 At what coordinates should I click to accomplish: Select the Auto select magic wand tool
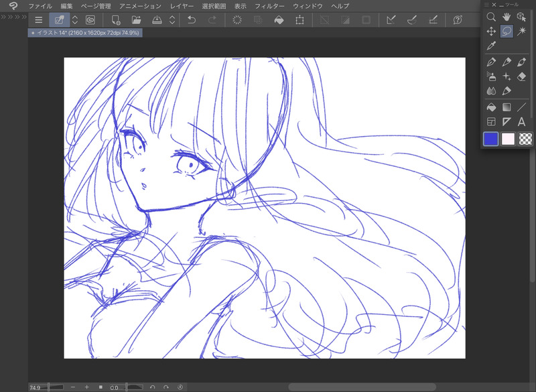pos(521,31)
